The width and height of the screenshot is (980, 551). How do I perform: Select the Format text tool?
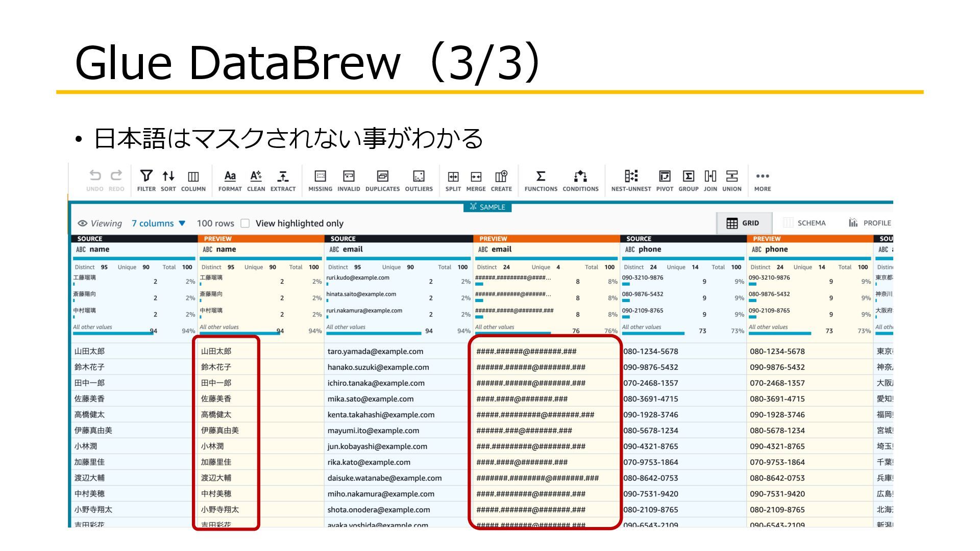click(x=230, y=177)
